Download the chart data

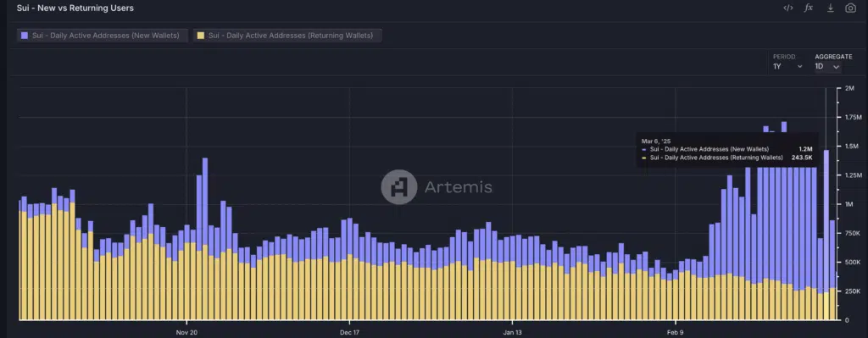(831, 8)
